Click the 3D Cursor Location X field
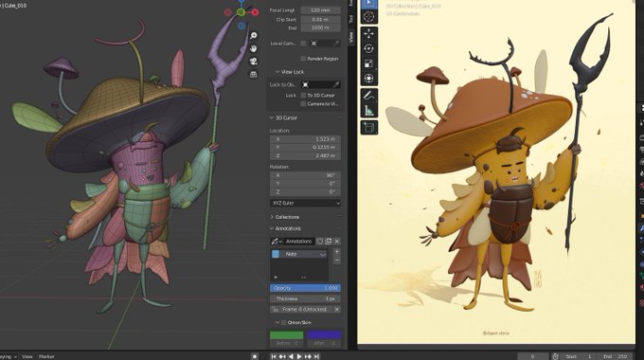This screenshot has width=644, height=360. coord(305,139)
